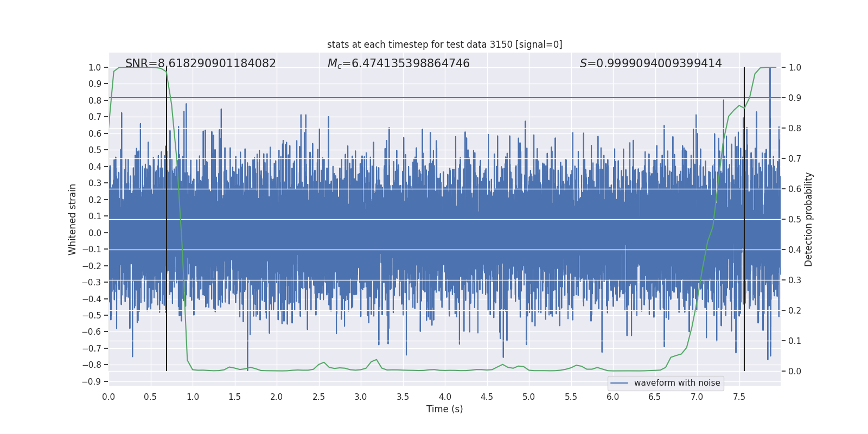
Task: Select the −0.1 Whitened strain tick label
Action: pyautogui.click(x=92, y=250)
